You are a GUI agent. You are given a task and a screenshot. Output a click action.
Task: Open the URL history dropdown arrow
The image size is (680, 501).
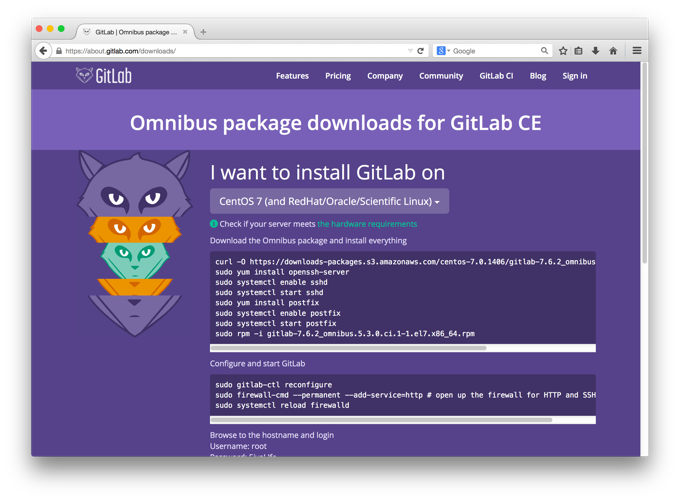[x=410, y=51]
